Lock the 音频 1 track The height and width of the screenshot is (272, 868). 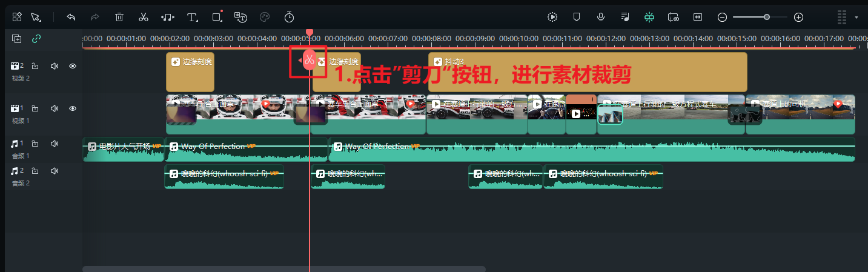tap(35, 144)
